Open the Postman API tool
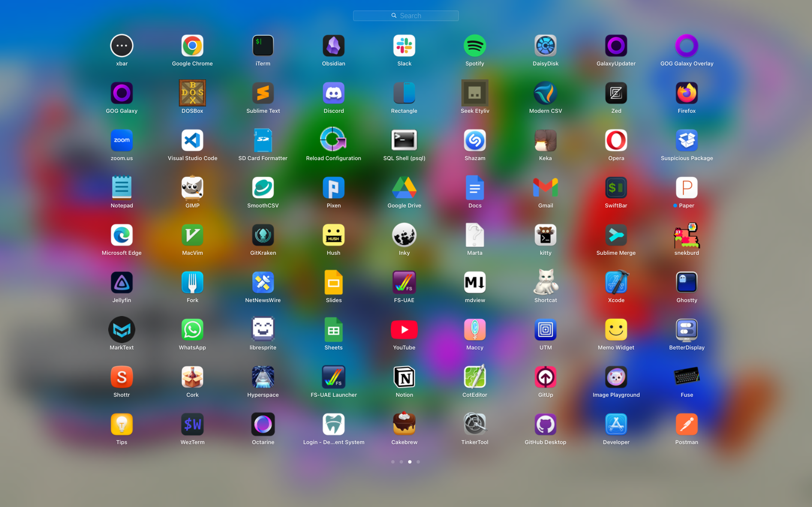Screen dimensions: 812x507 coord(686,424)
